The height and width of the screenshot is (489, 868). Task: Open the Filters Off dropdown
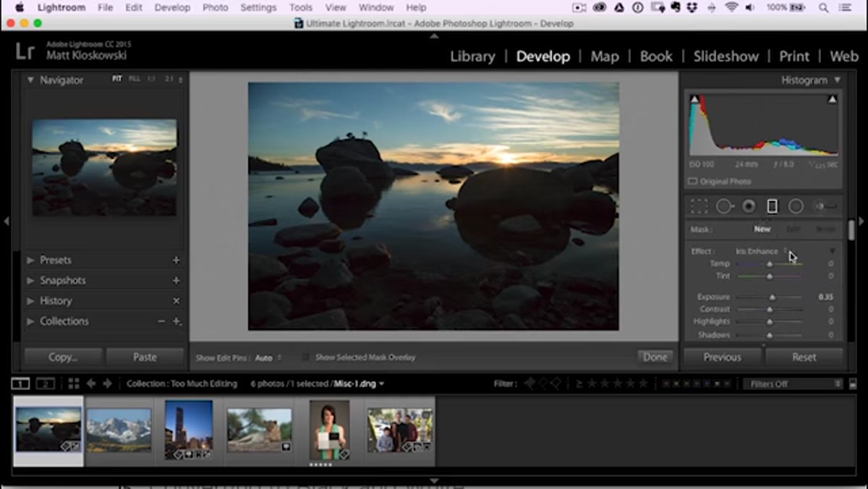click(x=793, y=384)
